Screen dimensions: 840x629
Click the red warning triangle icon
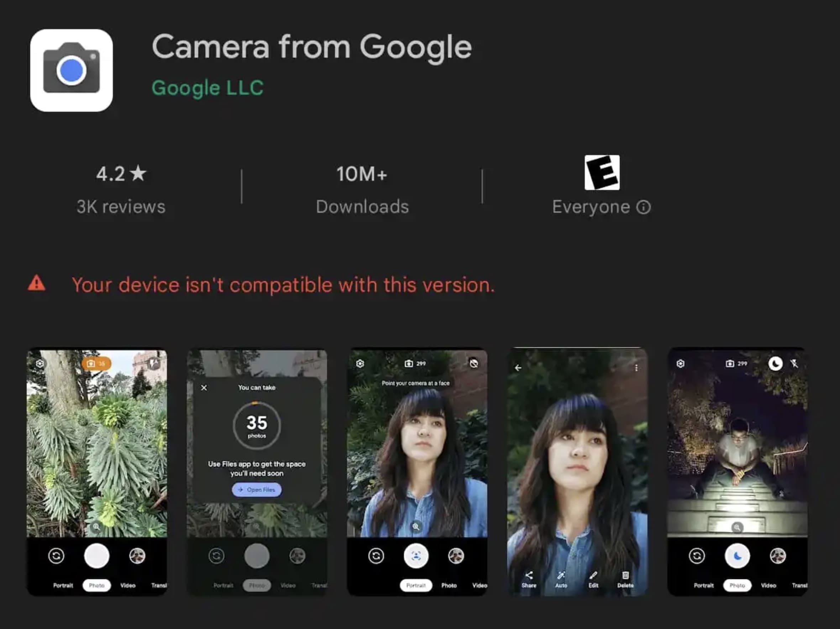36,283
